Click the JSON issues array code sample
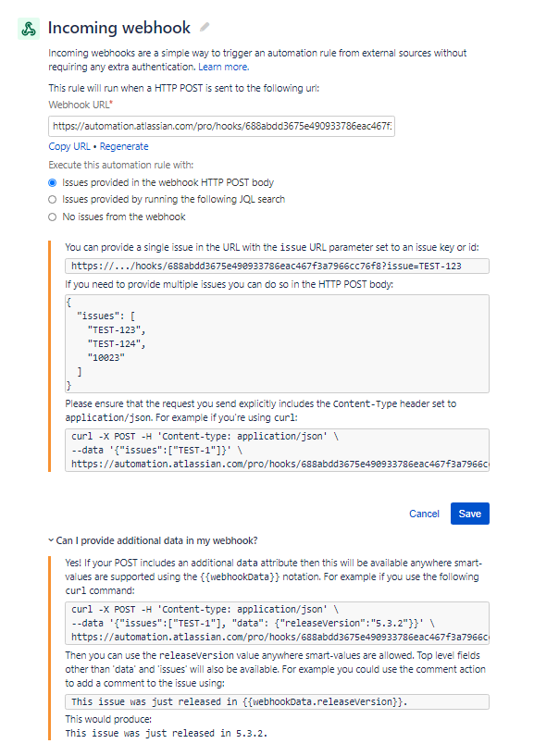 pyautogui.click(x=278, y=341)
